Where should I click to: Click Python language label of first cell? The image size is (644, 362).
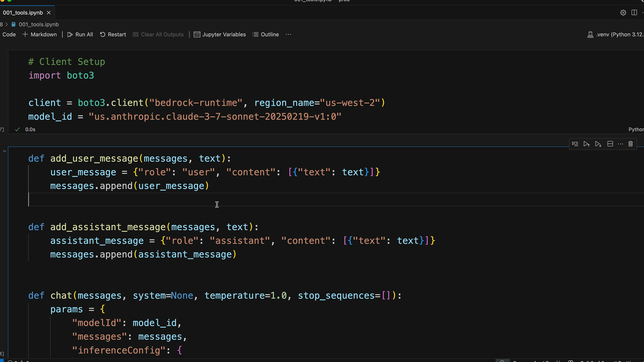click(636, 129)
